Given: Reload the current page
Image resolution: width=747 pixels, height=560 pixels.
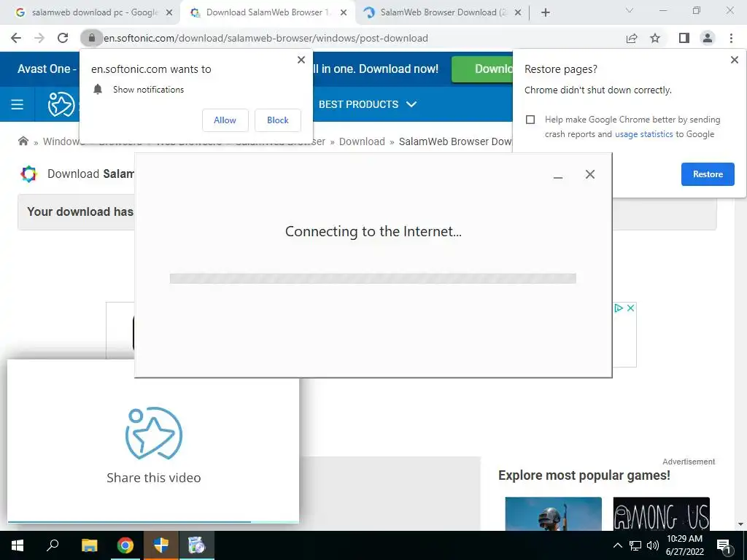Looking at the screenshot, I should 63,38.
